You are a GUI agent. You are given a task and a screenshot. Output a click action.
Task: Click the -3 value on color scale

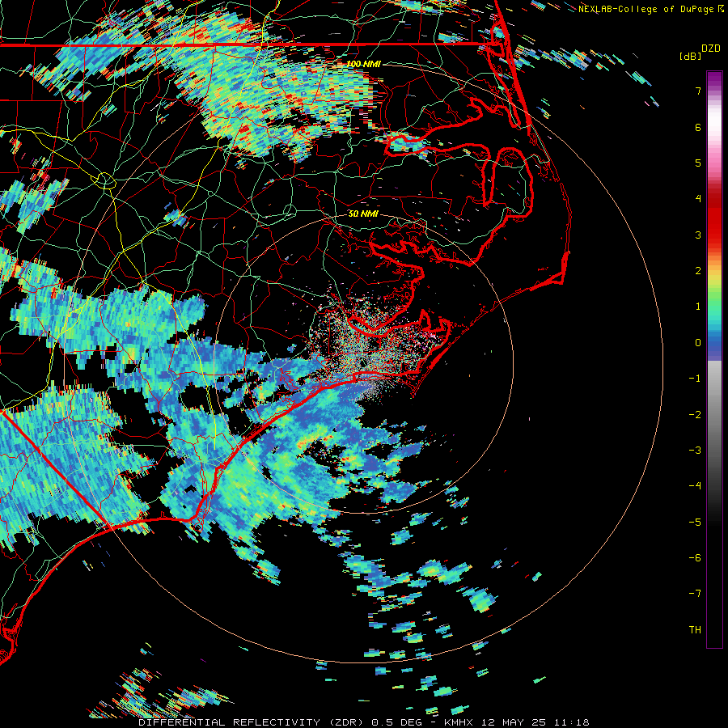695,451
